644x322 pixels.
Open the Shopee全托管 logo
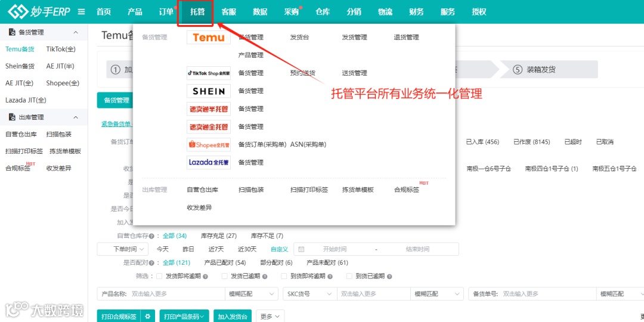[x=209, y=144]
